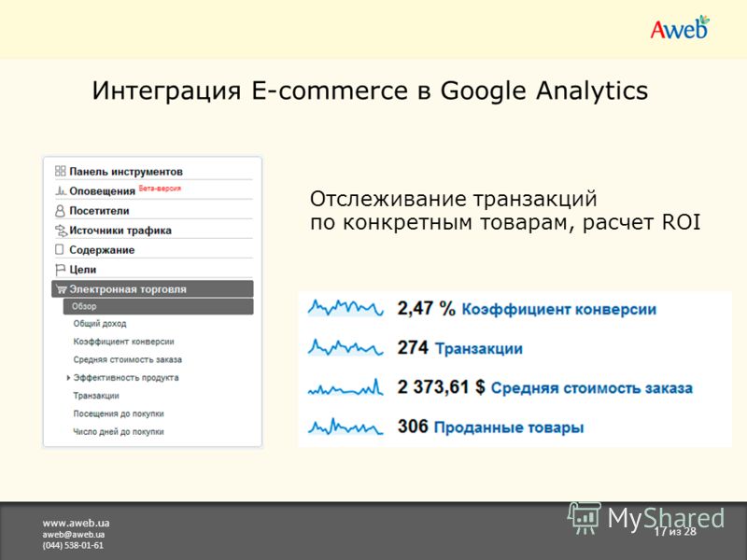Click the transactions sparkline chart

[345, 347]
